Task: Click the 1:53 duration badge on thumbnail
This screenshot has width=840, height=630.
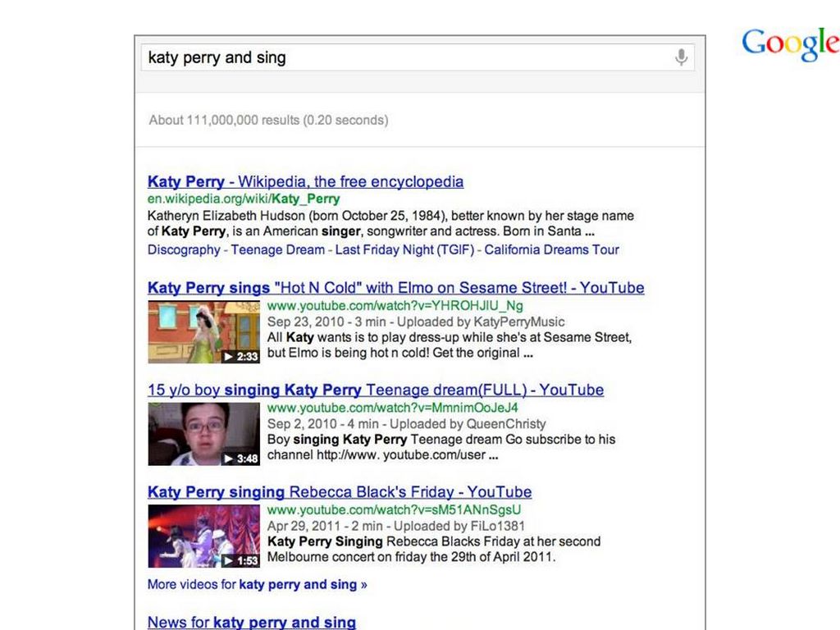Action: 240,561
